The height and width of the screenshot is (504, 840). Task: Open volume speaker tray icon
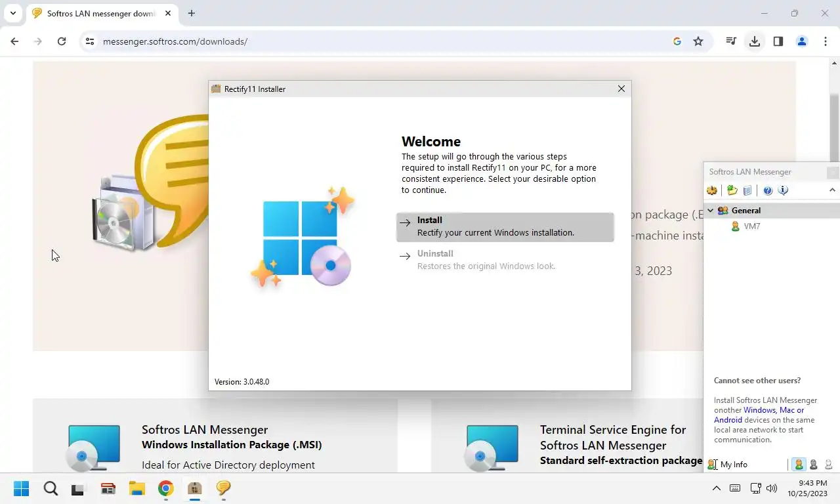(772, 488)
